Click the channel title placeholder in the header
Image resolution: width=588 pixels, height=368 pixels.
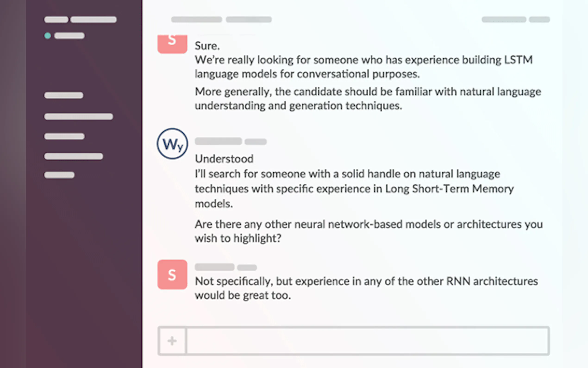[196, 19]
